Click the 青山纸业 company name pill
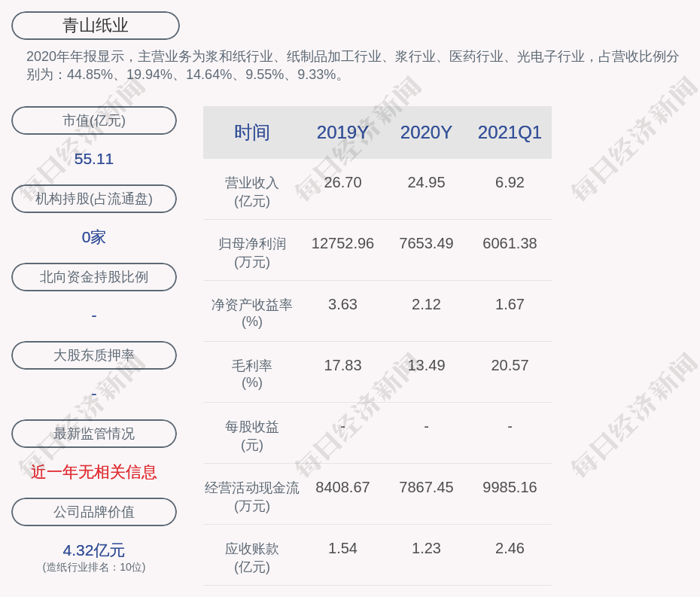700x597 pixels. 96,26
